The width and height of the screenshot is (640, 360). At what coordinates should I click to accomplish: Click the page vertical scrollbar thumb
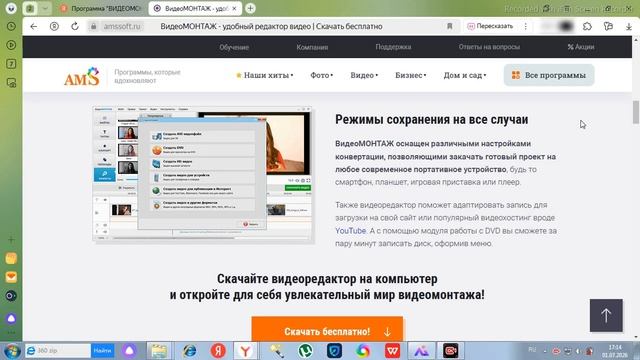coord(636,112)
